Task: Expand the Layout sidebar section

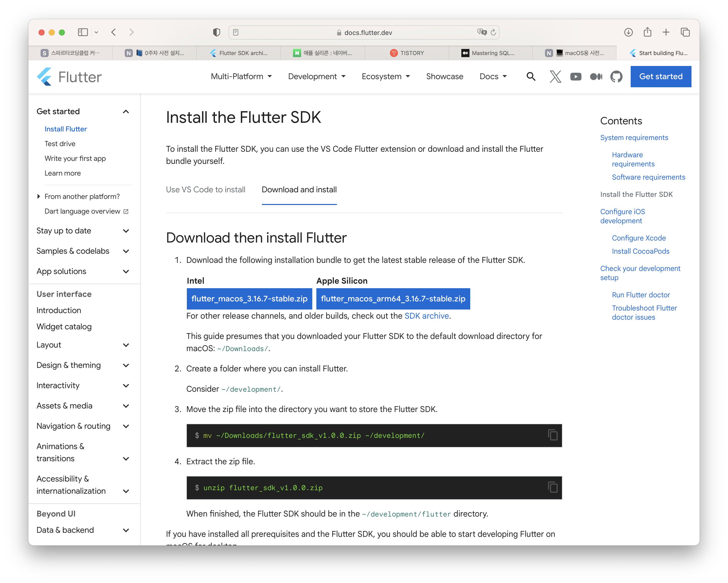Action: click(x=126, y=345)
